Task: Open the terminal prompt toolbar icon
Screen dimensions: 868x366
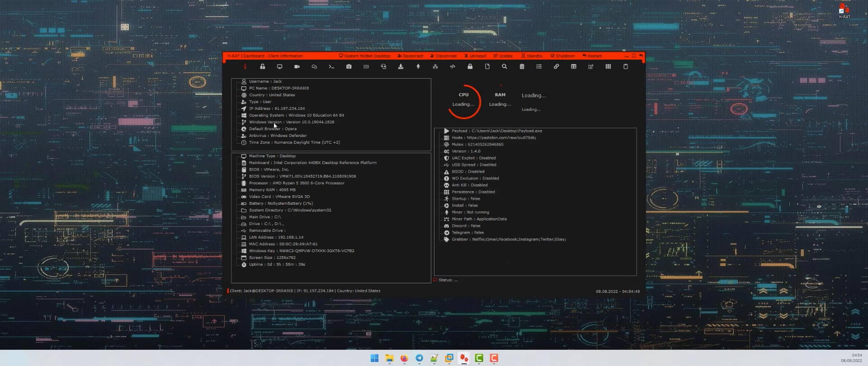Action: 331,66
